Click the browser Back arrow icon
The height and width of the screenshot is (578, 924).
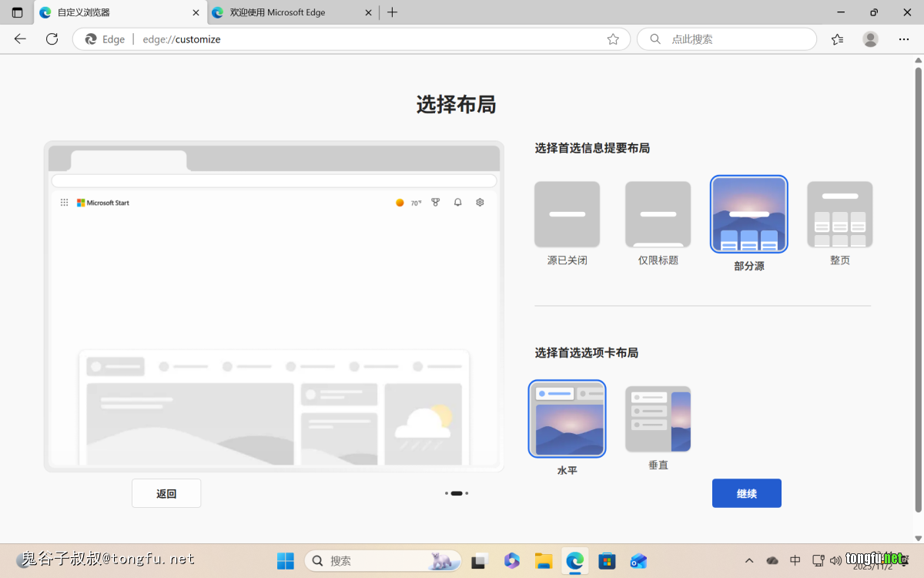pos(20,39)
